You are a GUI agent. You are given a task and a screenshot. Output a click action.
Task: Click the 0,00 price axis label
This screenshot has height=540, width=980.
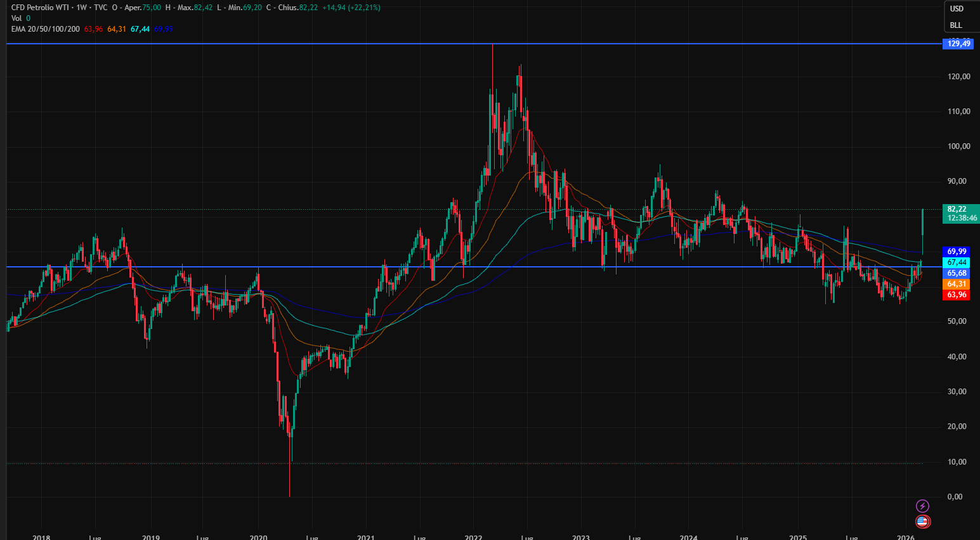pyautogui.click(x=955, y=497)
